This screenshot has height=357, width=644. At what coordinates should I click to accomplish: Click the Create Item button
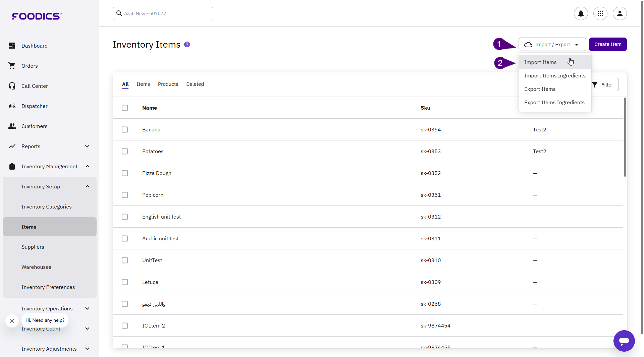607,44
